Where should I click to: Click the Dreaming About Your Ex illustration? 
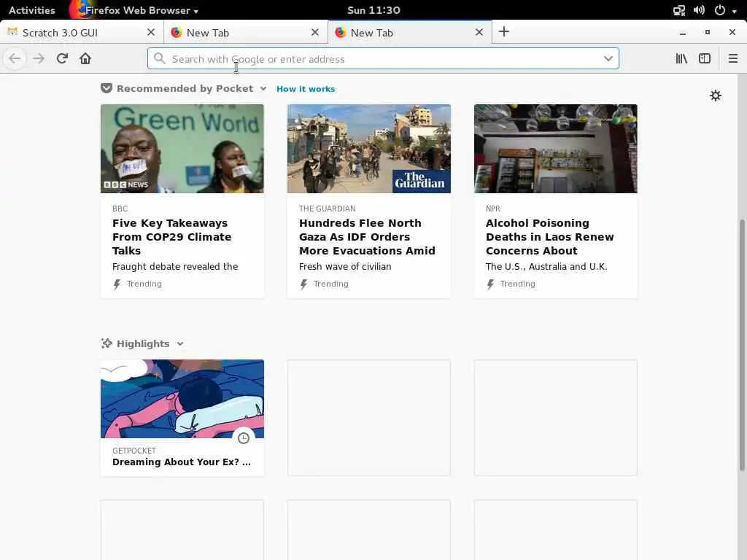pos(182,399)
